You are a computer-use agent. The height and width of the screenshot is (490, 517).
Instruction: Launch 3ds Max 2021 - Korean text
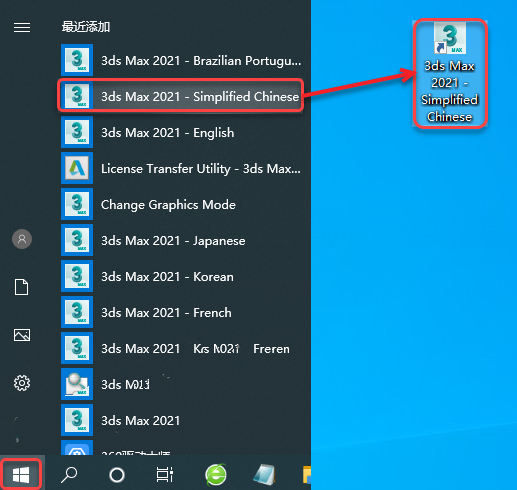pos(167,277)
